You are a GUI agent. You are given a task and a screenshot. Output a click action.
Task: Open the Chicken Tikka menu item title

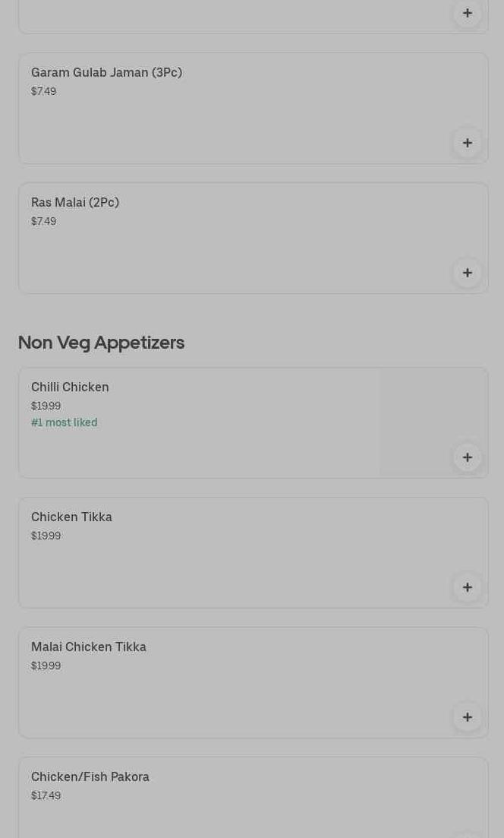pos(71,517)
